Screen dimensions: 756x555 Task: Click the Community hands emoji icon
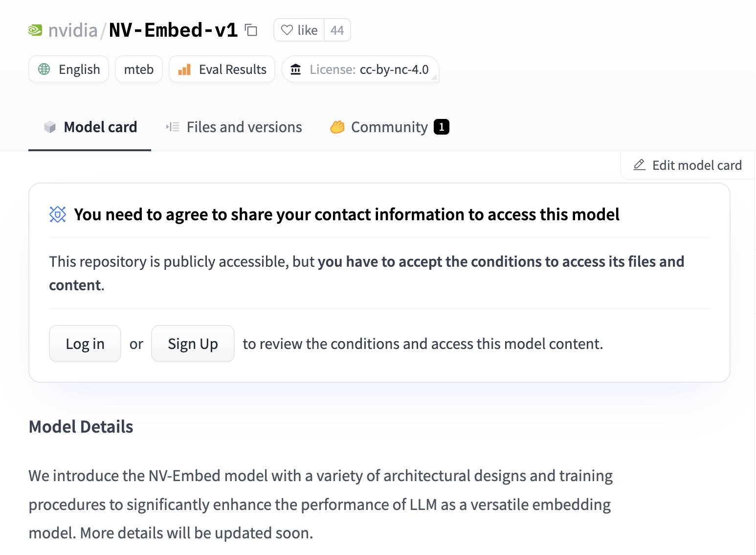tap(337, 127)
